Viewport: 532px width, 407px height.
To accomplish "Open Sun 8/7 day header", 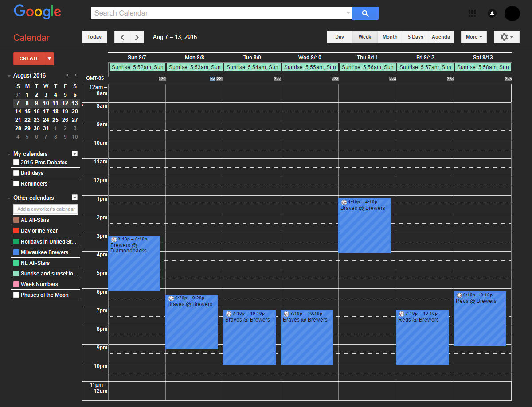I will coord(137,58).
